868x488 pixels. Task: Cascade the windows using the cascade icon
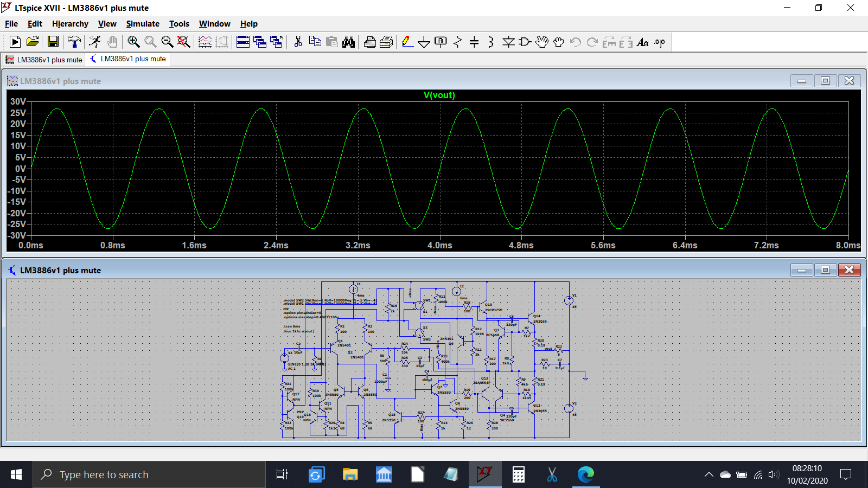pos(260,42)
